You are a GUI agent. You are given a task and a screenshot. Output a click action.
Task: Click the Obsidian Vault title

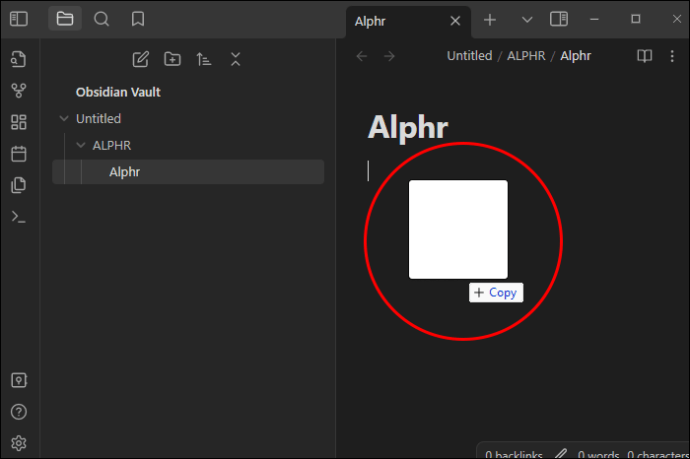click(x=118, y=92)
